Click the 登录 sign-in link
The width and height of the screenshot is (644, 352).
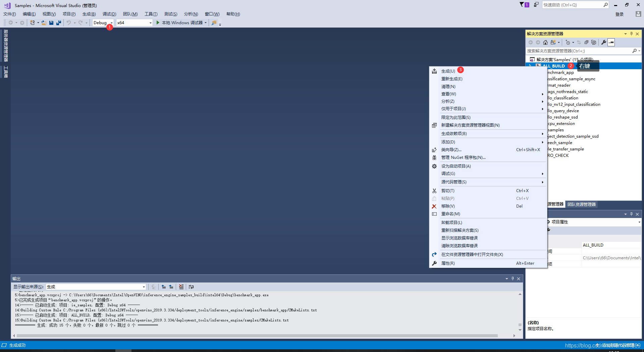pos(620,14)
